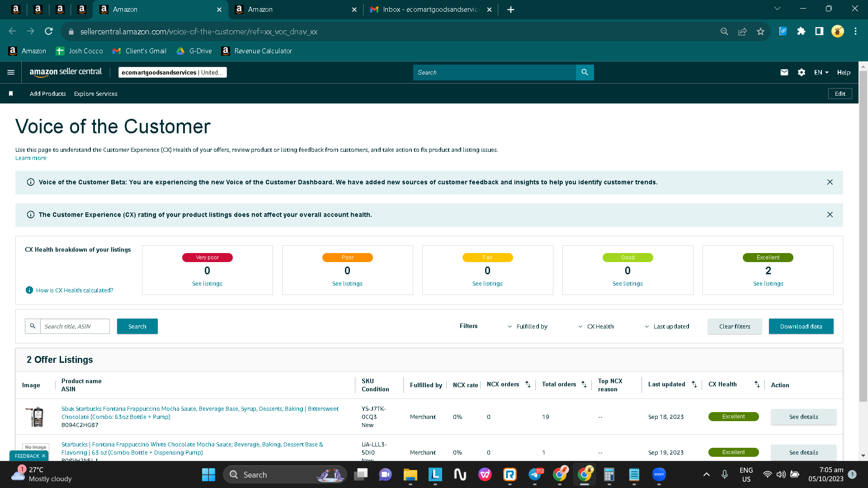Click the Clear filters button
This screenshot has height=488, width=868.
point(735,326)
